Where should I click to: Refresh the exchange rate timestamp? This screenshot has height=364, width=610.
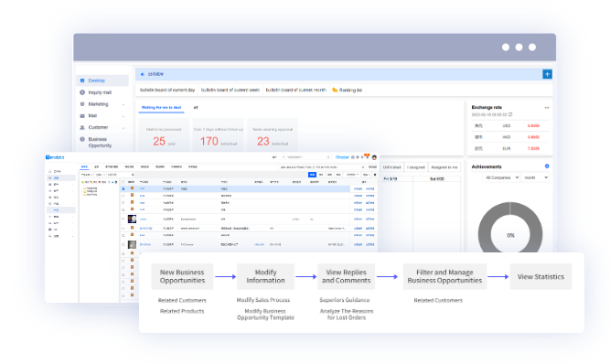(x=510, y=114)
